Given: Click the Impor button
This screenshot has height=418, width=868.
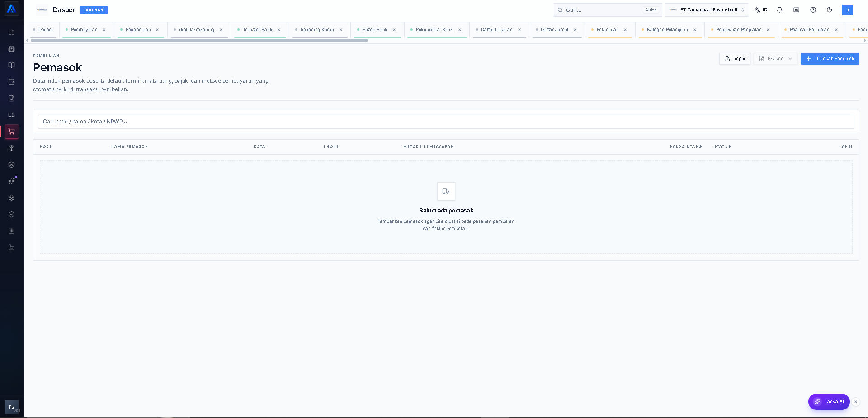Looking at the screenshot, I should point(735,59).
